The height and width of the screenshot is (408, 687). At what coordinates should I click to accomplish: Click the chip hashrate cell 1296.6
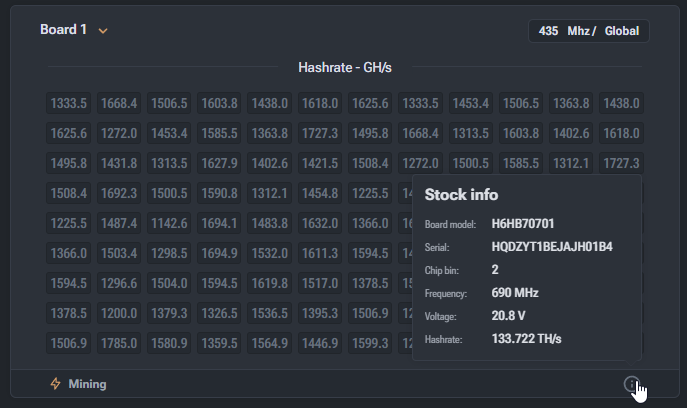(x=119, y=283)
